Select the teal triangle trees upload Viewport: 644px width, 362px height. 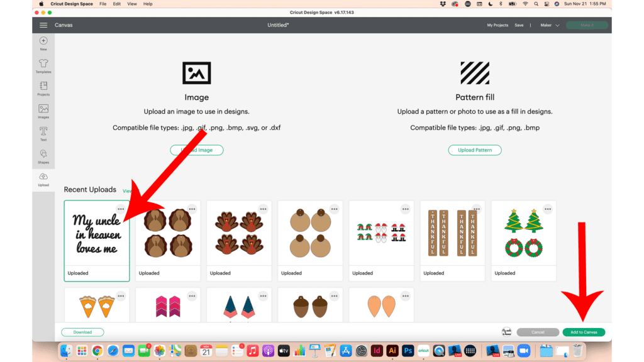pos(239,305)
